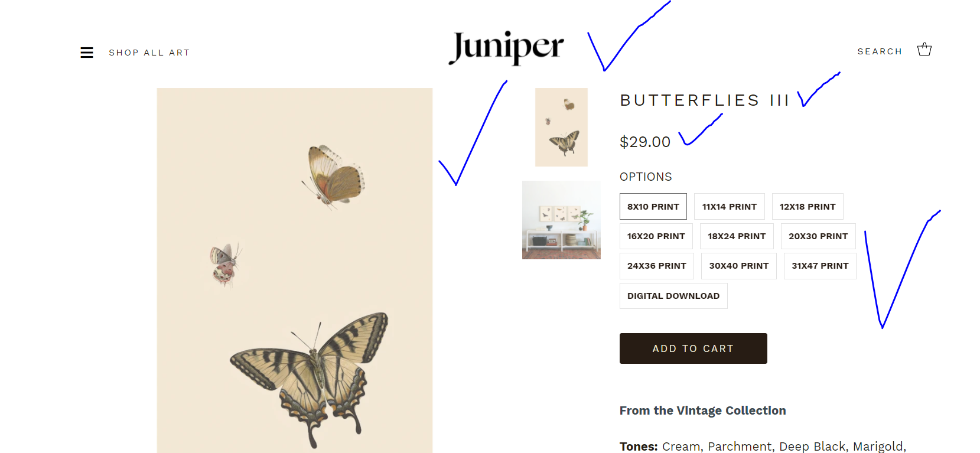Pick the 20X30 PRINT size
This screenshot has height=453, width=980.
(818, 236)
